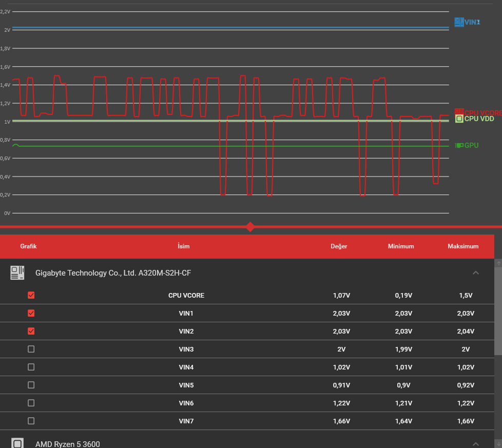Click the VIN5 current value 0,91V

[x=341, y=385]
